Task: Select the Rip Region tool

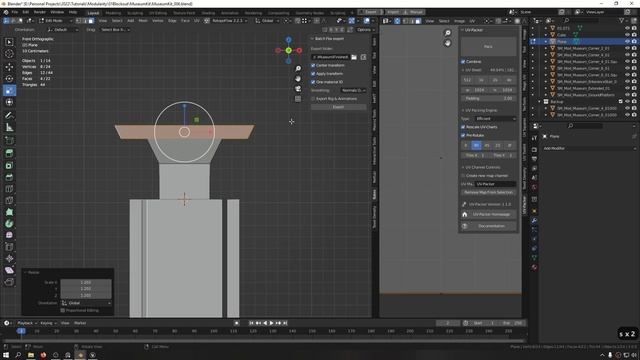Action: coord(9,282)
